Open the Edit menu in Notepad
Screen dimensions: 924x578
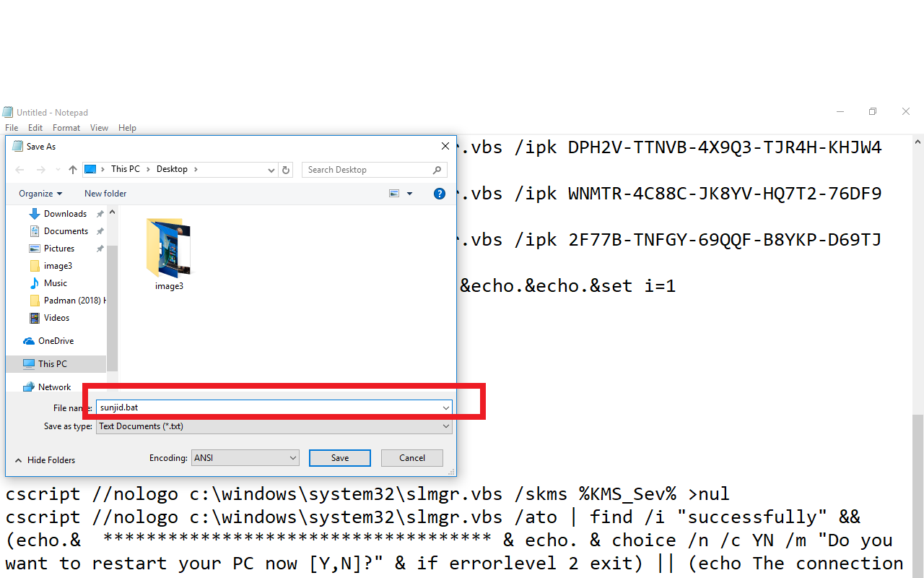(x=35, y=127)
